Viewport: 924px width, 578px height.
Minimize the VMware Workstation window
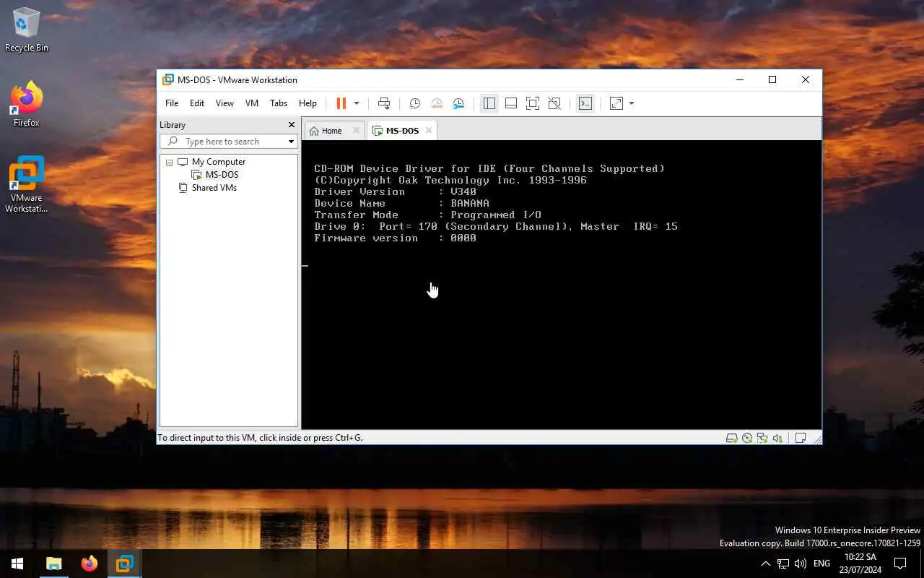pyautogui.click(x=739, y=80)
